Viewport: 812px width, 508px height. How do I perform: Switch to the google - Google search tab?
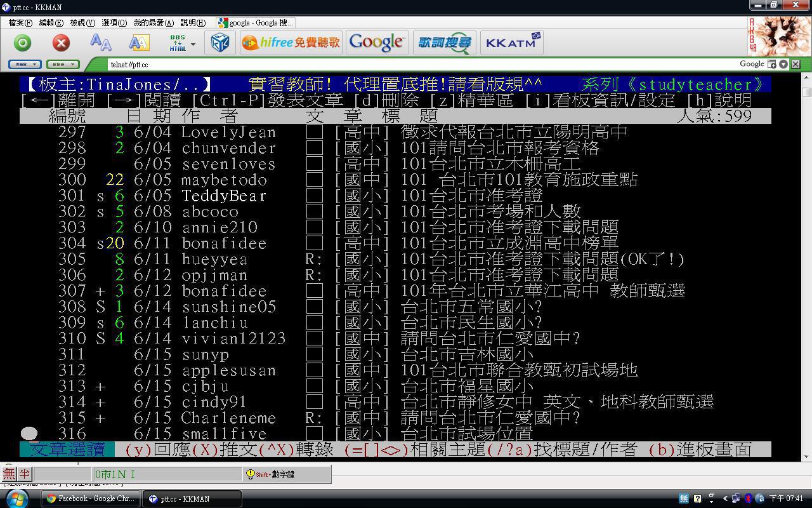pos(255,23)
